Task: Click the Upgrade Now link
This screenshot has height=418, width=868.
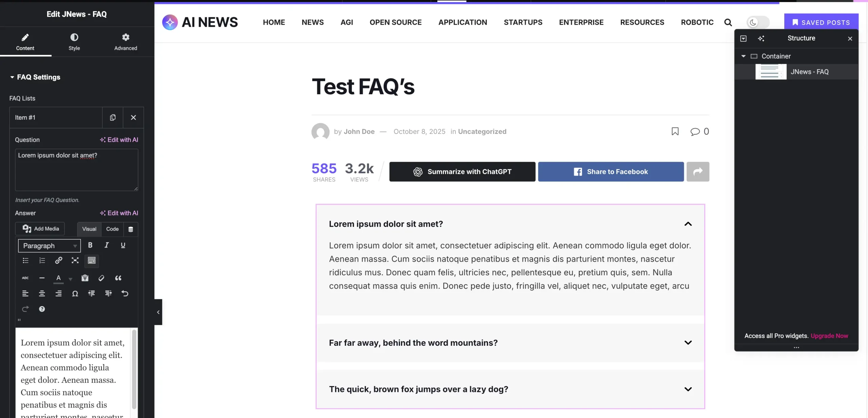Action: (829, 336)
